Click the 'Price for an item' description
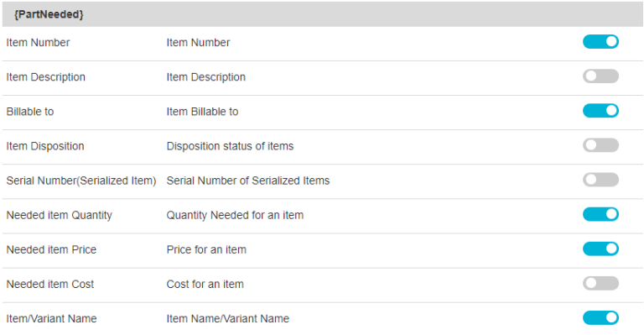This screenshot has height=335, width=644. pyautogui.click(x=206, y=249)
